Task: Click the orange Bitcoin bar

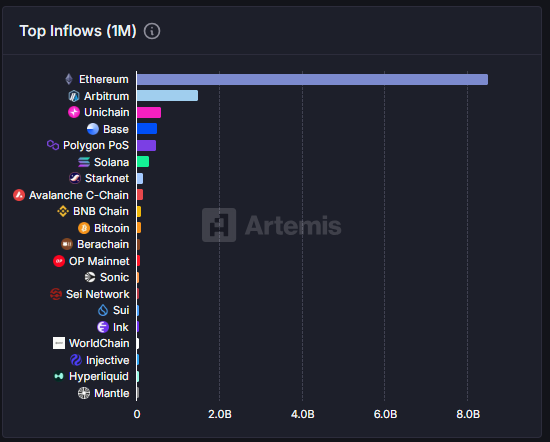Action: tap(139, 228)
